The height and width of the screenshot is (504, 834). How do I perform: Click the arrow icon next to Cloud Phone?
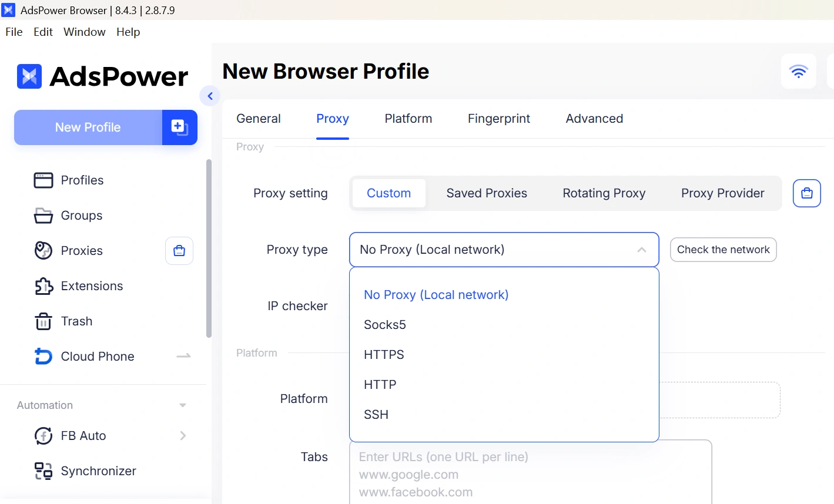click(x=183, y=356)
